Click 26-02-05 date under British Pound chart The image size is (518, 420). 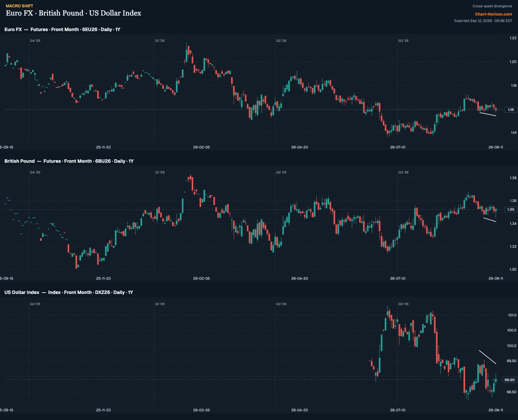pyautogui.click(x=202, y=278)
